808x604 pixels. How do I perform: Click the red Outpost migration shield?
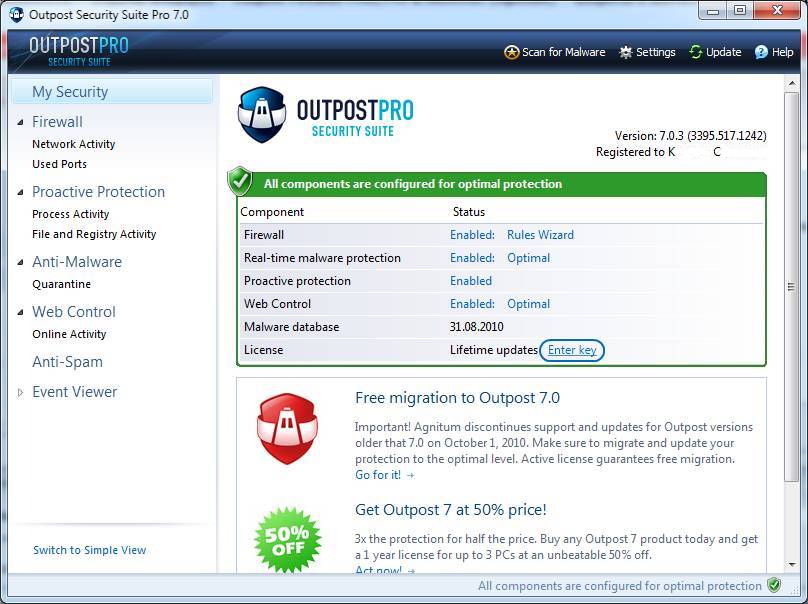point(288,428)
